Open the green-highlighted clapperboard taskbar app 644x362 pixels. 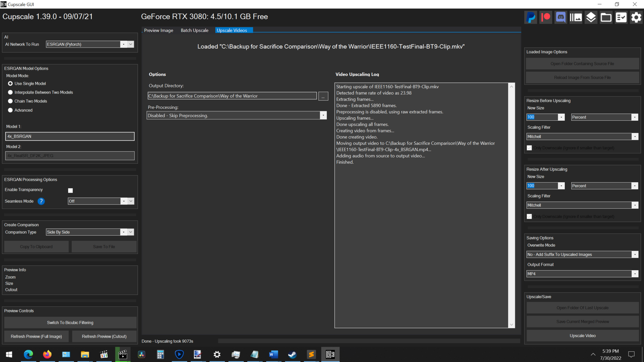[123, 354]
